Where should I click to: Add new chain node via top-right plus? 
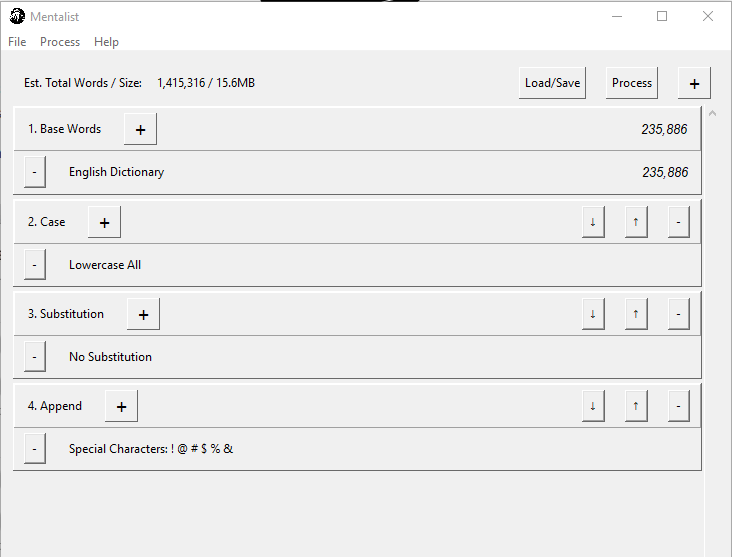[694, 83]
